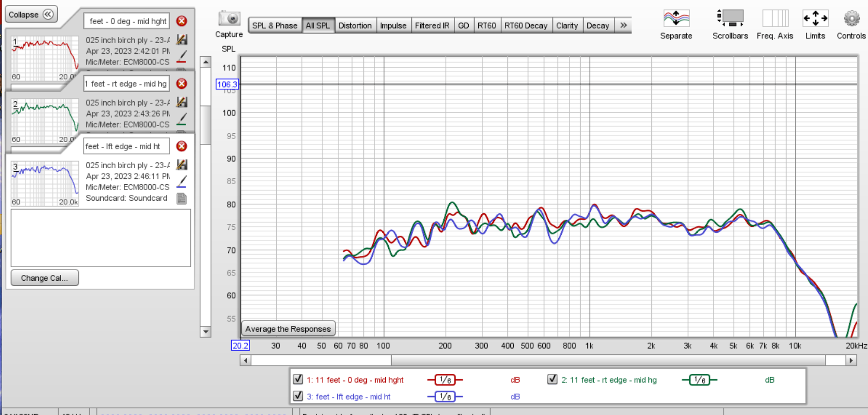The image size is (868, 415).
Task: Click the name field 'feet - lft edge - mid ht'
Action: [127, 146]
